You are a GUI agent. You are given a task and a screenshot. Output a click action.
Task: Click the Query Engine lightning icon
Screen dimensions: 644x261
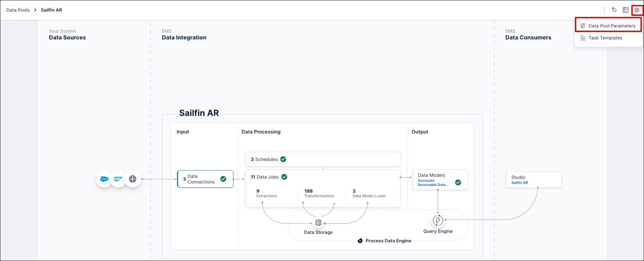438,220
